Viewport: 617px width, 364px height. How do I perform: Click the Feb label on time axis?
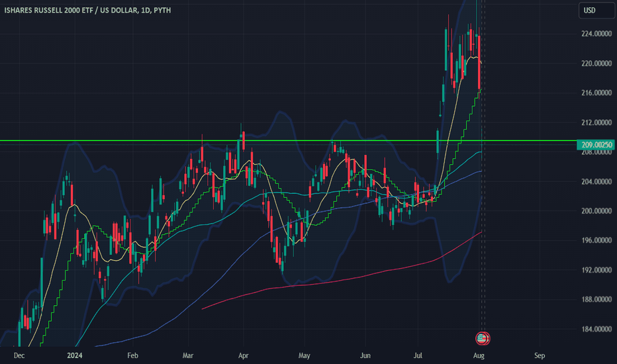132,355
